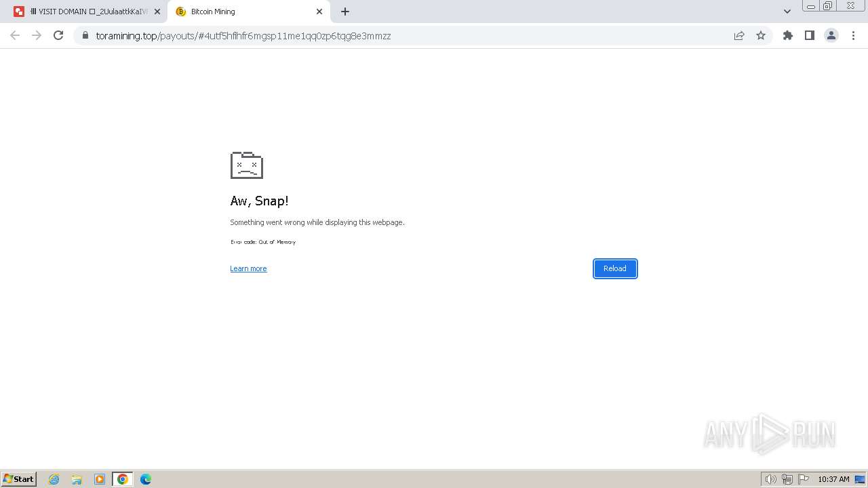Open the Learn more link
The width and height of the screenshot is (868, 488).
coord(248,268)
